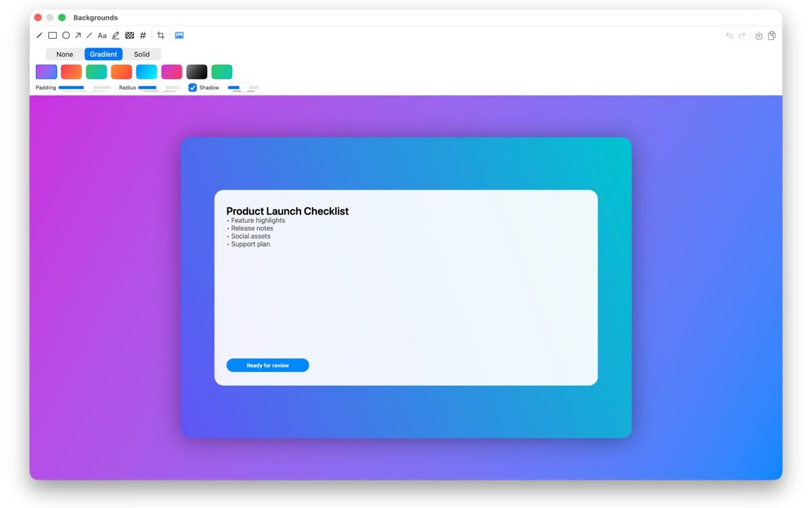Screen dimensions: 812x508
Task: Choose the pink-magenta gradient swatch
Action: pyautogui.click(x=172, y=72)
